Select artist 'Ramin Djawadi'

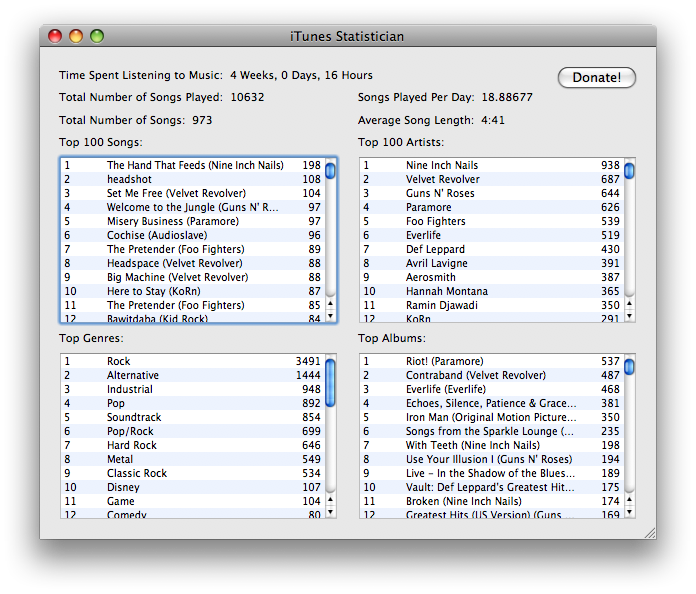[x=492, y=305]
